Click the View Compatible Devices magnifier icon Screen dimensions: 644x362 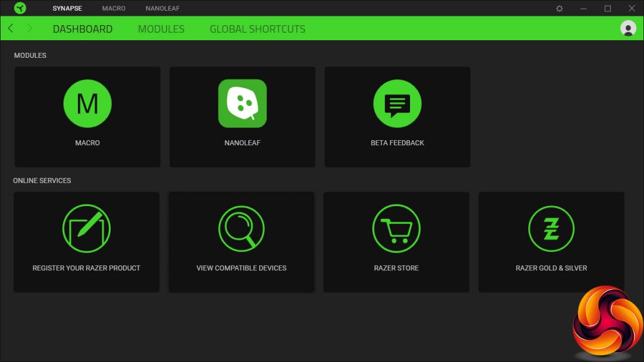(241, 228)
